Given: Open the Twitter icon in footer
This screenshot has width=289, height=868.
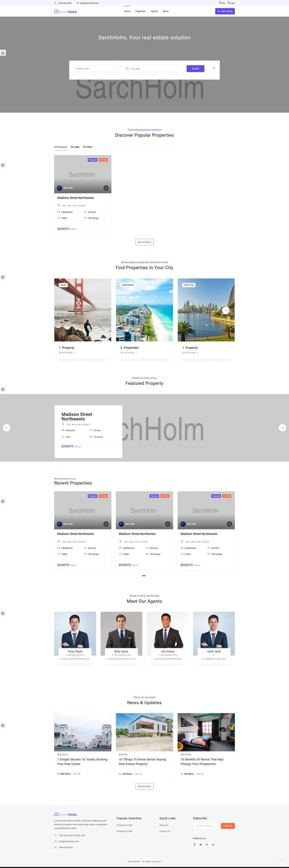Looking at the screenshot, I should [x=200, y=845].
